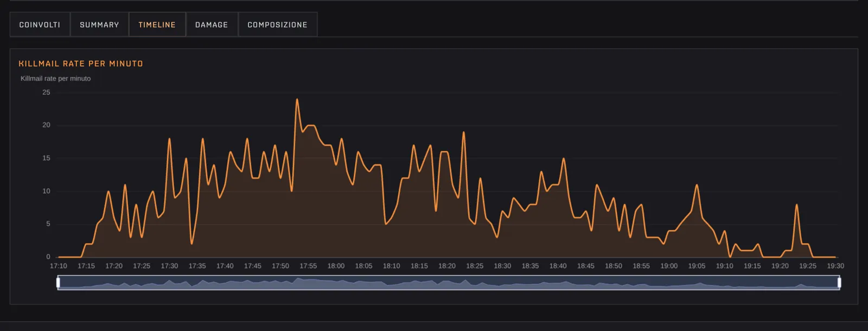Click the 17:10 time axis label
Image resolution: width=868 pixels, height=331 pixels.
pyautogui.click(x=59, y=266)
